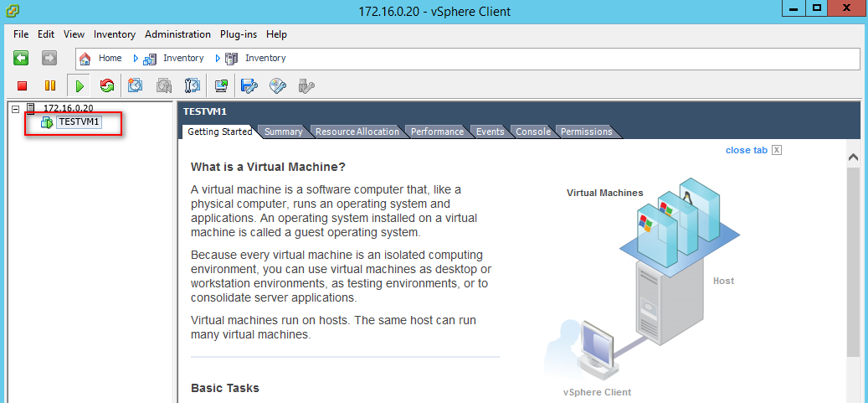The height and width of the screenshot is (403, 868).
Task: Click the What is a Virtual Machine? heading
Action: coord(268,167)
